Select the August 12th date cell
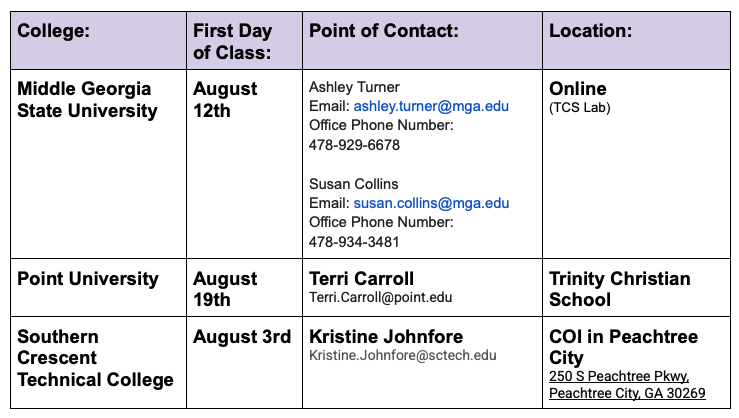Screen dimensions: 739x418 [244, 164]
